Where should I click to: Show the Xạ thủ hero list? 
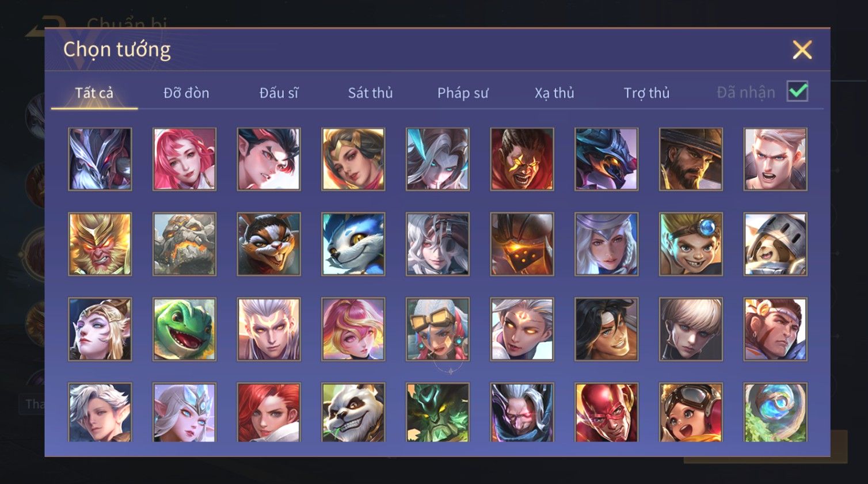click(554, 93)
